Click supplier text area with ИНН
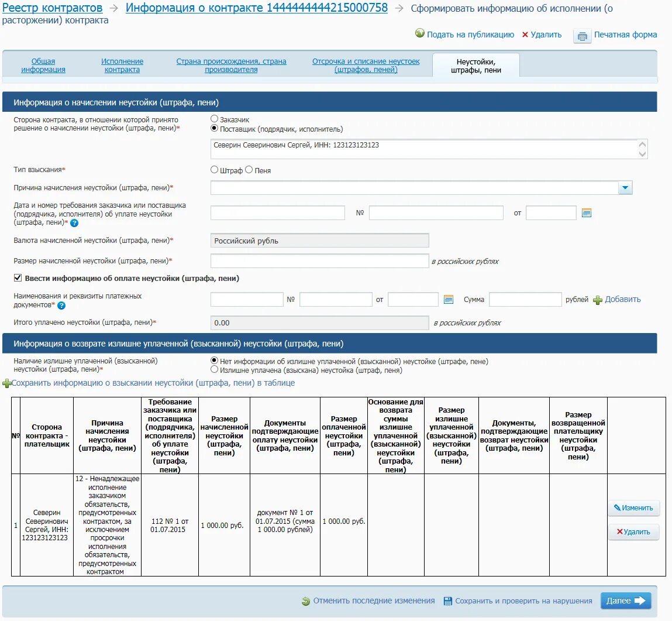 tap(429, 149)
